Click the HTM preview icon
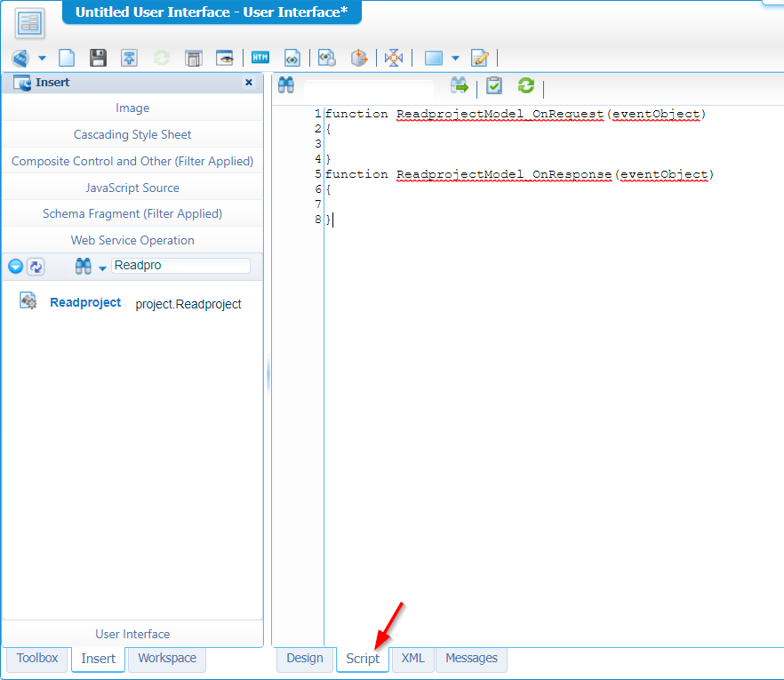This screenshot has height=680, width=784. (260, 58)
